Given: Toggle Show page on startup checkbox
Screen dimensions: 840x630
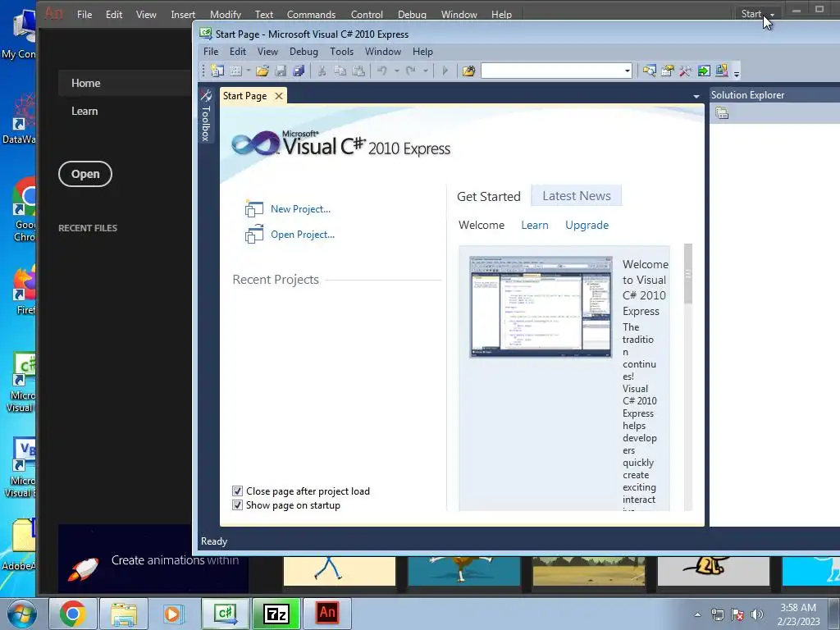Looking at the screenshot, I should pos(237,504).
